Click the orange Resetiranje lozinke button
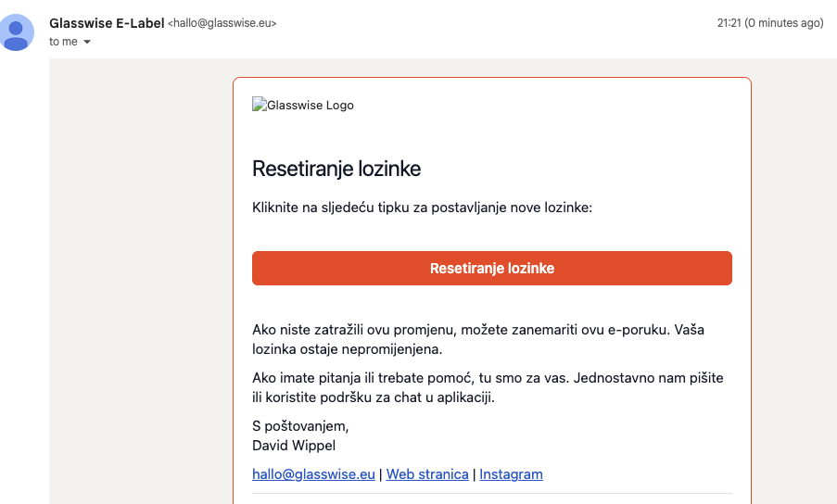837x504 pixels. tap(491, 269)
